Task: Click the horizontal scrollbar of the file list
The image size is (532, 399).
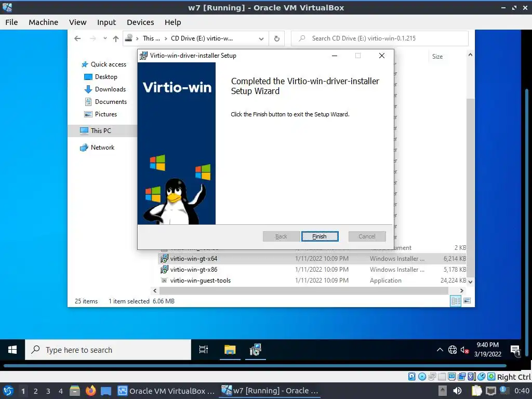Action: [x=303, y=291]
